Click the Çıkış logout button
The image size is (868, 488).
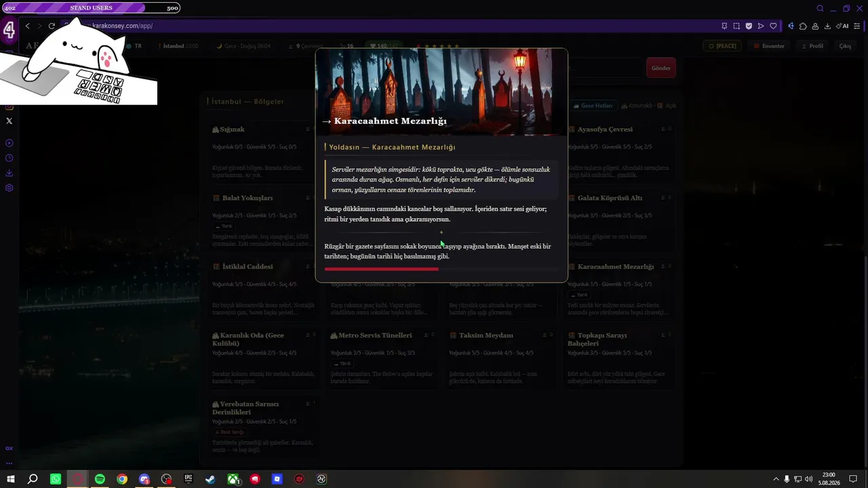pyautogui.click(x=845, y=46)
